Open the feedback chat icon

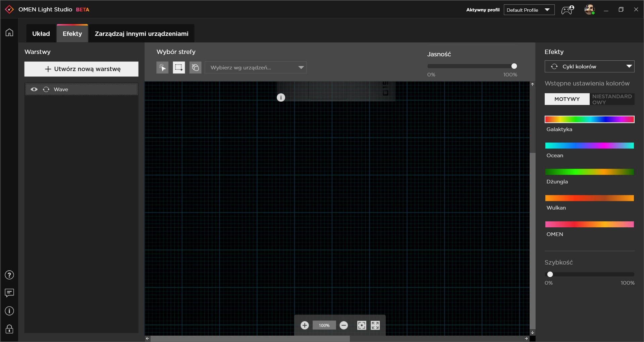9,293
